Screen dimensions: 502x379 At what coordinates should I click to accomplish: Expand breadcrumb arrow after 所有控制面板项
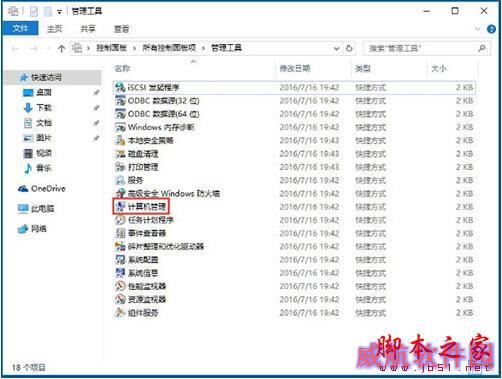point(203,48)
